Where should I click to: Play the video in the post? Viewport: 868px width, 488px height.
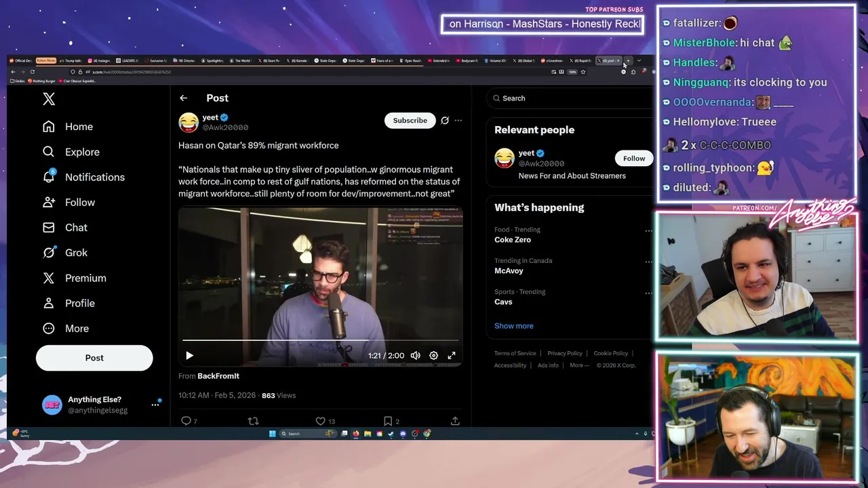click(x=189, y=355)
